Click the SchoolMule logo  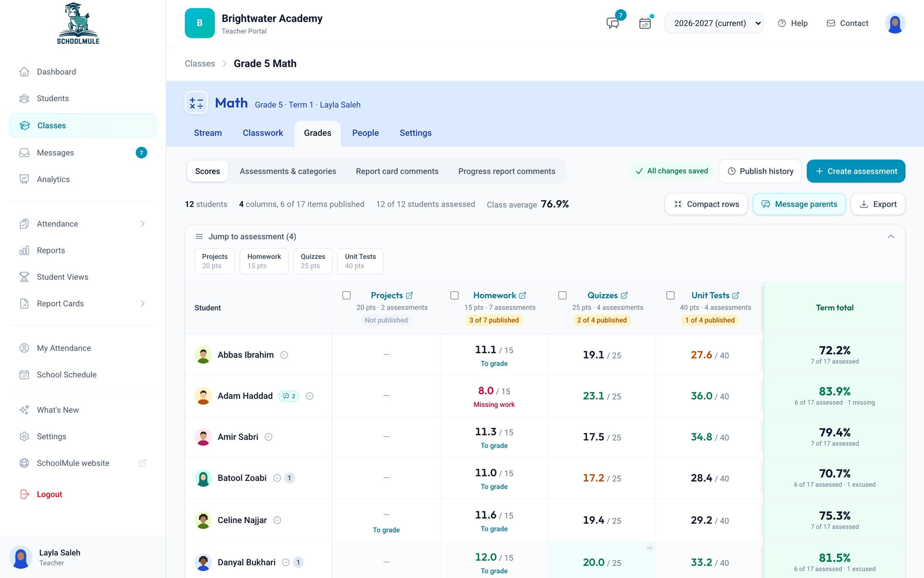coord(78,23)
